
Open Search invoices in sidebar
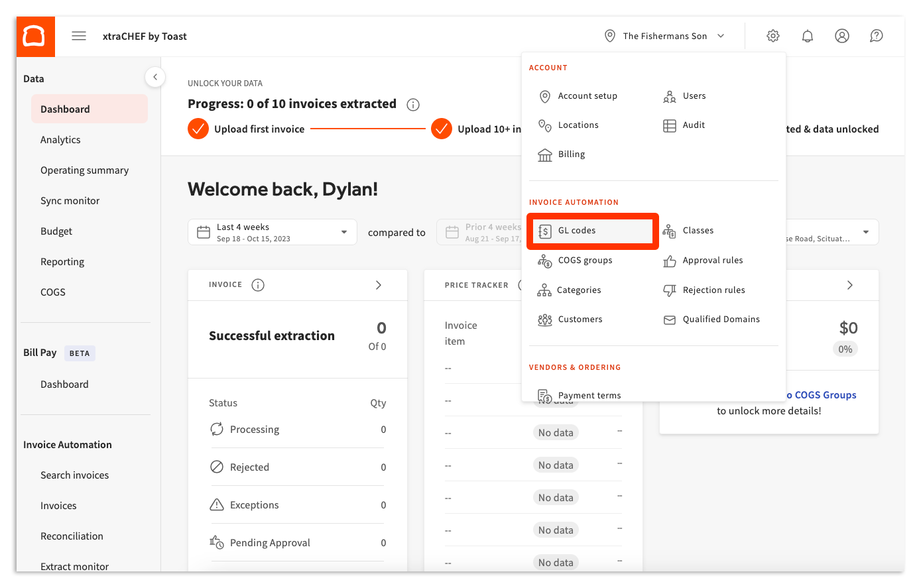pos(74,475)
